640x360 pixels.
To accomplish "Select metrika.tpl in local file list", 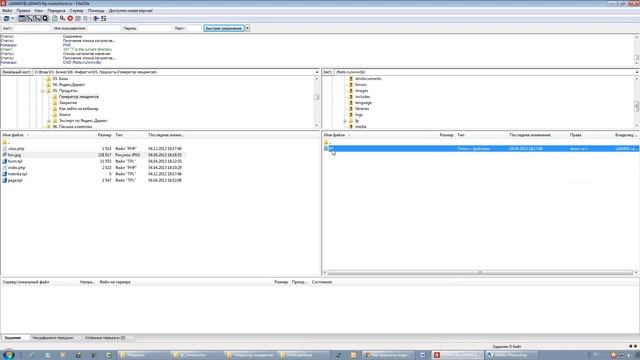I will [17, 174].
